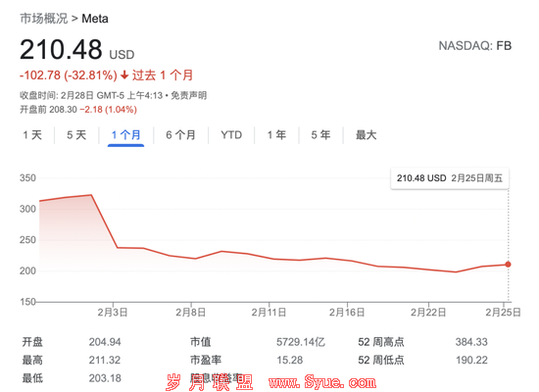The width and height of the screenshot is (539, 392).
Task: Click the 350 y-axis label
Action: pyautogui.click(x=27, y=178)
